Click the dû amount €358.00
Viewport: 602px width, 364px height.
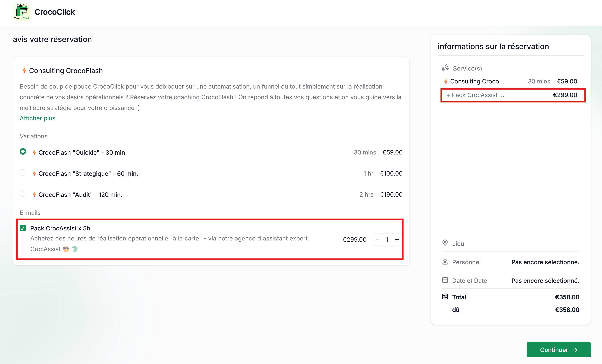pos(567,310)
